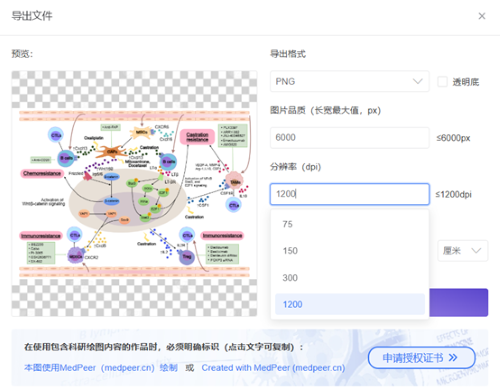Select 150 dpi from the list
The height and width of the screenshot is (391, 500).
350,251
